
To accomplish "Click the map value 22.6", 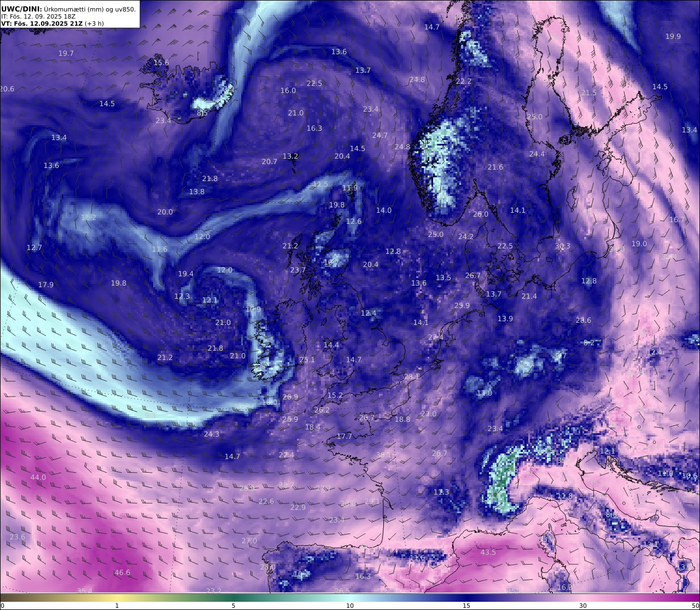I will [266, 502].
